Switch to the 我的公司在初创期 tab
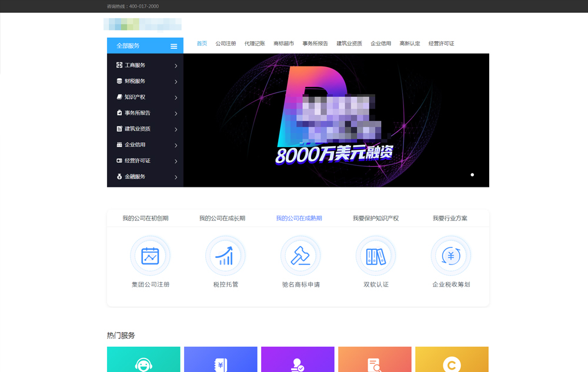 click(x=145, y=218)
